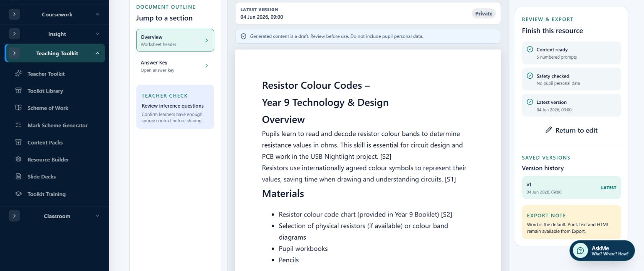Click the document title Resource Colour Codes
The image size is (644, 271).
(x=316, y=85)
